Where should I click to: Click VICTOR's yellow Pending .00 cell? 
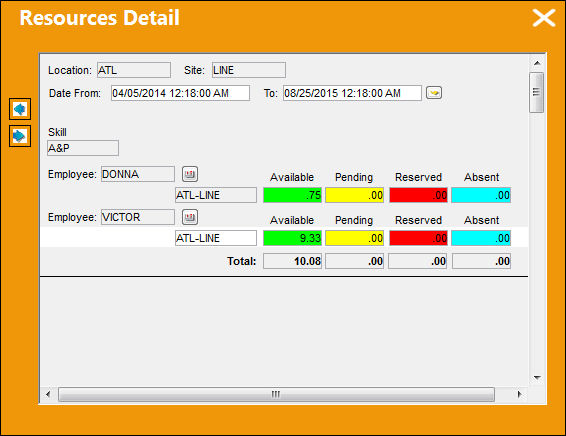tap(354, 238)
